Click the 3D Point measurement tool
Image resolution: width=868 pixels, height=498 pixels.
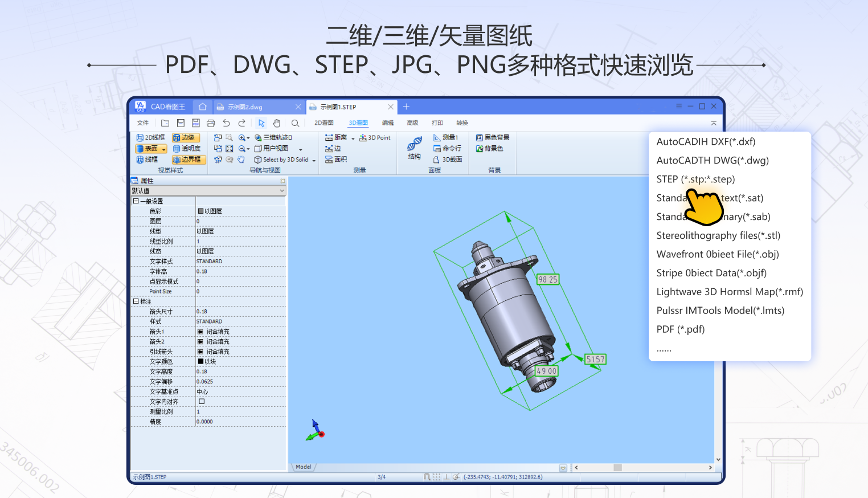click(x=375, y=138)
